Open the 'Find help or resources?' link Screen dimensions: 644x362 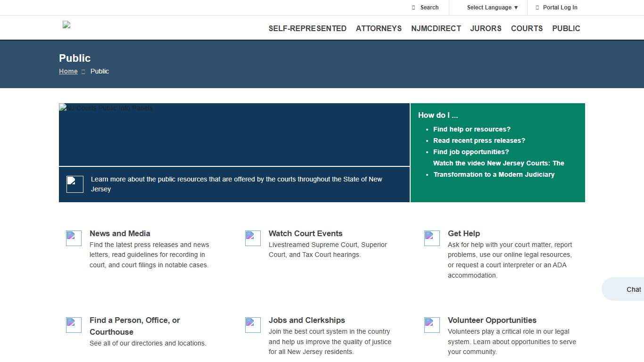pyautogui.click(x=471, y=129)
